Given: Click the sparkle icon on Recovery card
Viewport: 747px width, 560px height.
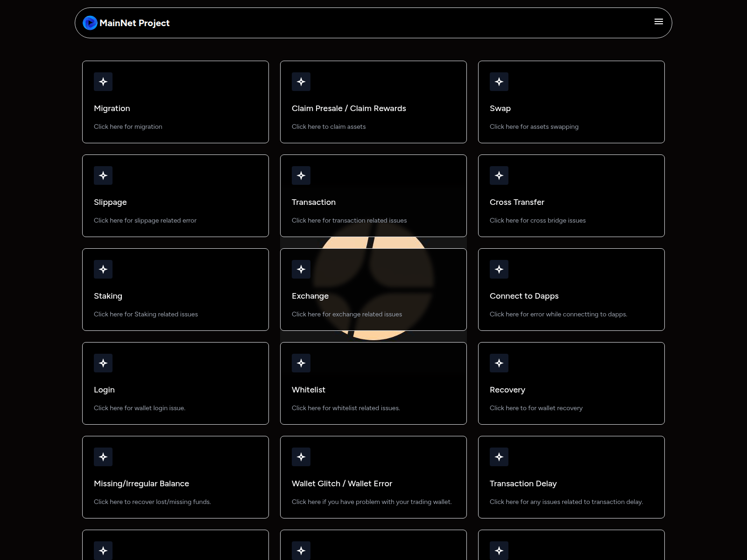Looking at the screenshot, I should pyautogui.click(x=499, y=363).
